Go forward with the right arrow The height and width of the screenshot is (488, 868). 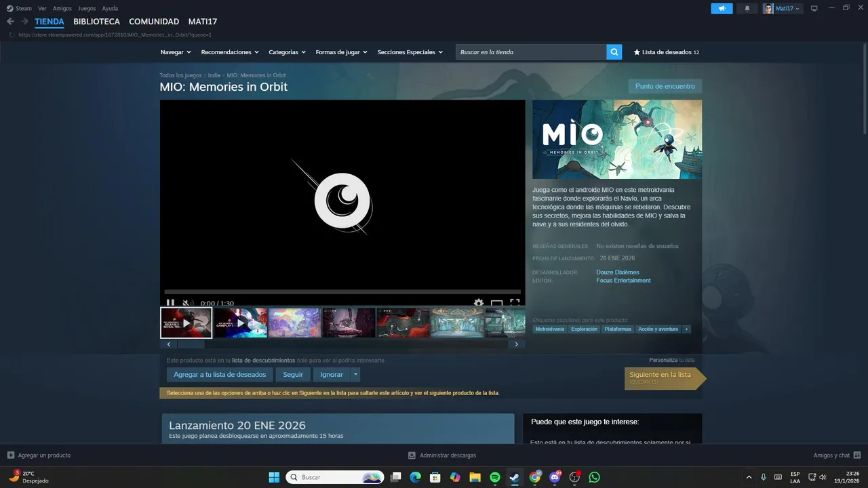point(24,22)
